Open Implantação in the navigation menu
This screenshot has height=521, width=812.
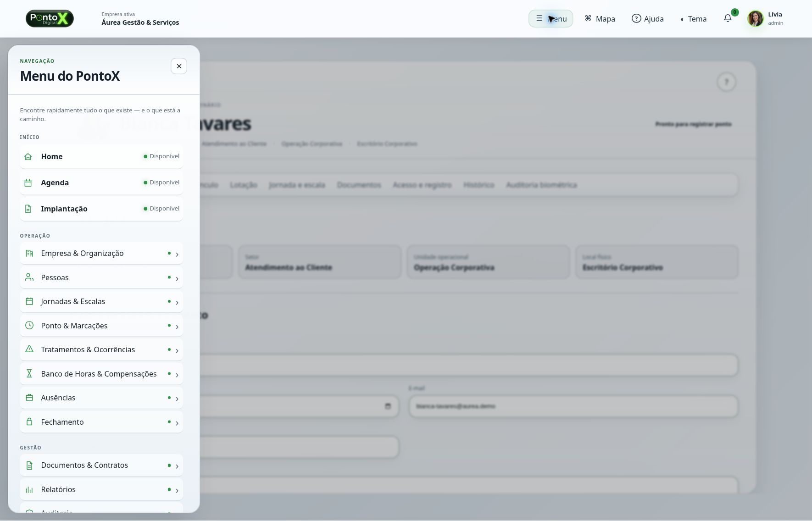point(101,209)
